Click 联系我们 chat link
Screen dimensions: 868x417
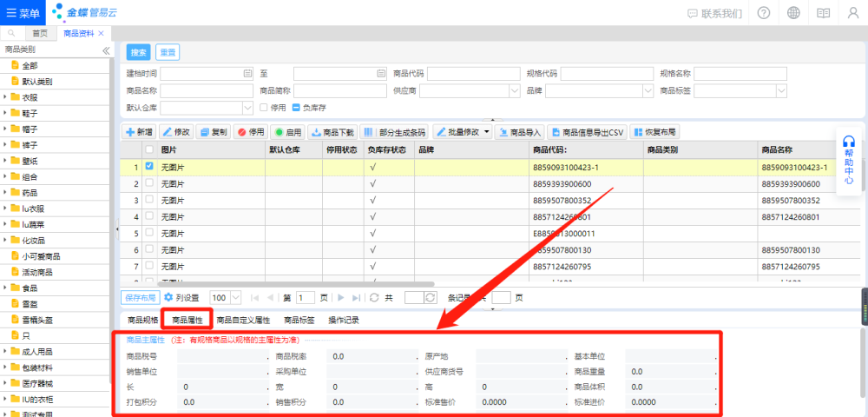[x=714, y=13]
